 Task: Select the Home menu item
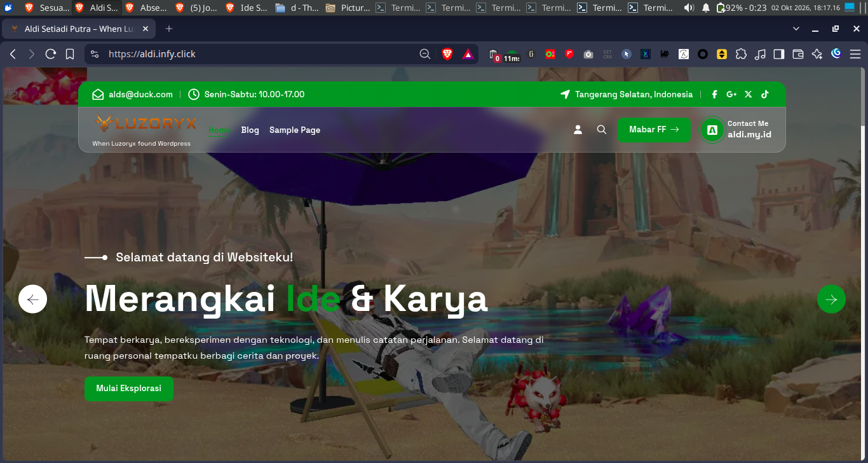(x=219, y=130)
